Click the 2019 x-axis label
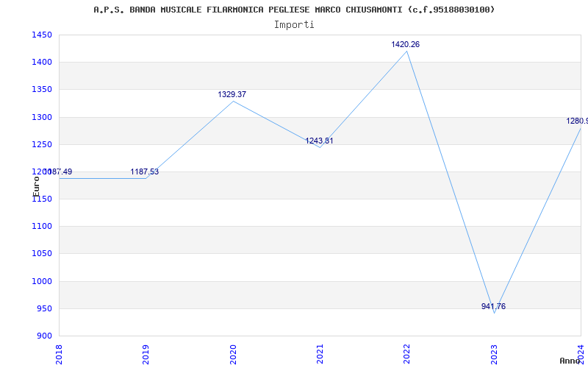The height and width of the screenshot is (368, 588). pos(146,354)
